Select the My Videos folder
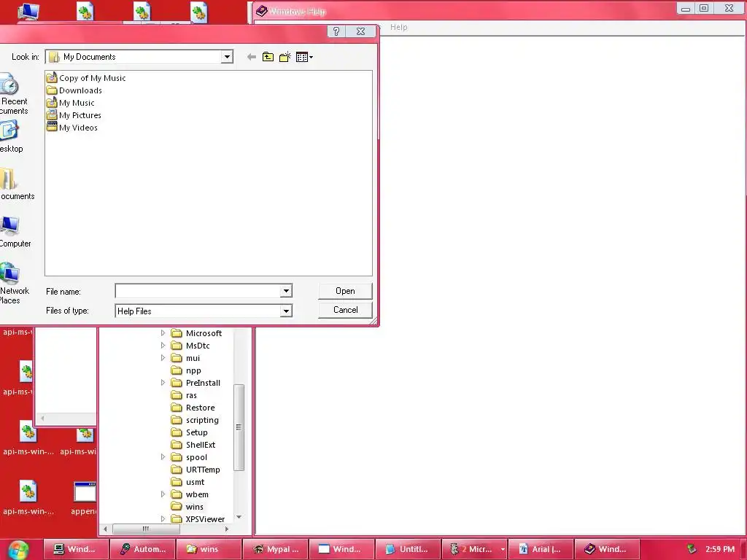This screenshot has width=747, height=560. 72,127
